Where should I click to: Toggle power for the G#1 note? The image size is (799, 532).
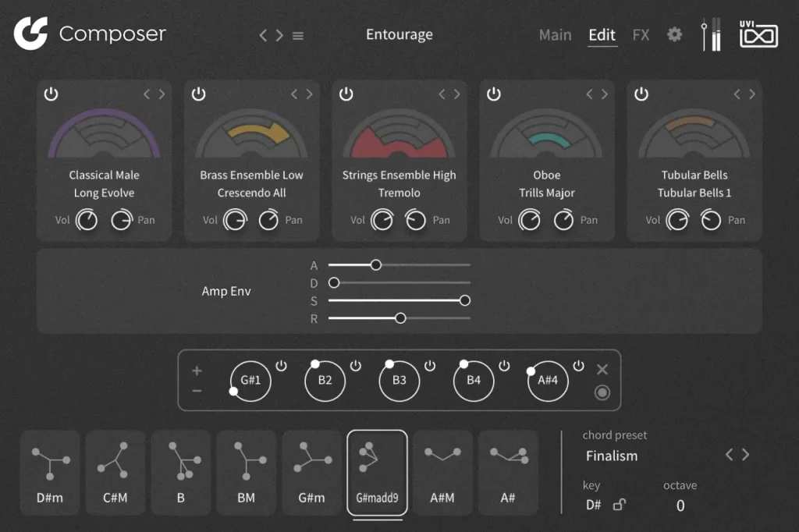click(281, 365)
